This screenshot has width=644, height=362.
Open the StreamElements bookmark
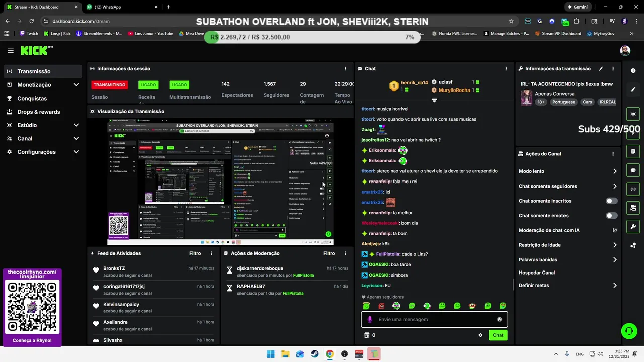pos(99,34)
